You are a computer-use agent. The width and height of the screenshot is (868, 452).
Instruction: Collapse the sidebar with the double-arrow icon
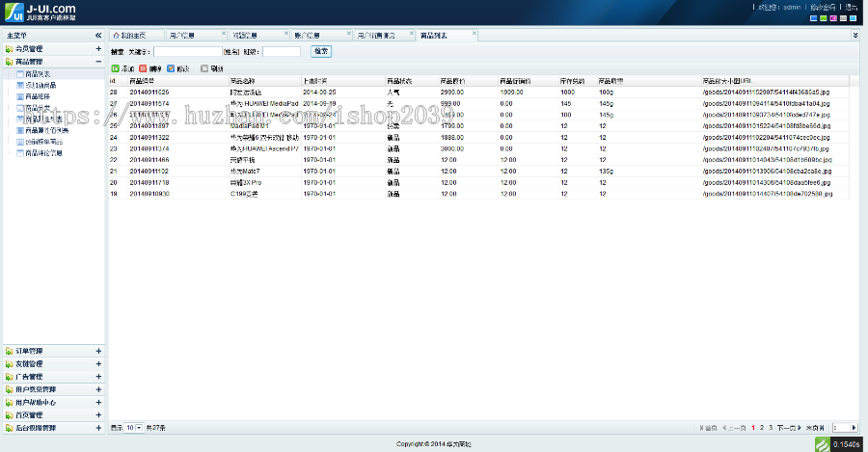tap(97, 36)
